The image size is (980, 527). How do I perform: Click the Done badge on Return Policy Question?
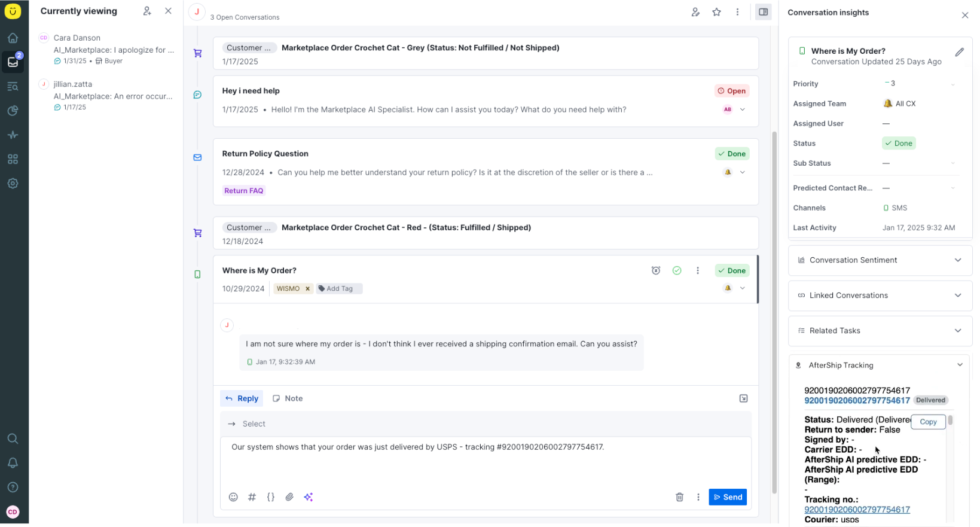[x=732, y=154]
